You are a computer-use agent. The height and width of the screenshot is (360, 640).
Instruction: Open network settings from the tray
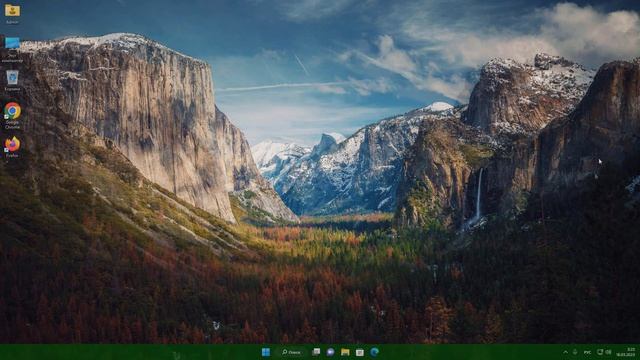600,352
